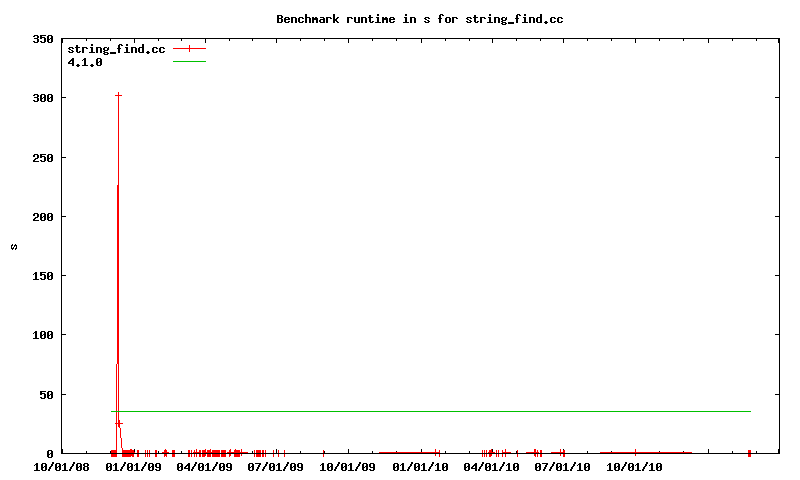Viewport: 800px width, 480px height.
Task: Select the 300 y-axis tick label
Action: click(42, 98)
